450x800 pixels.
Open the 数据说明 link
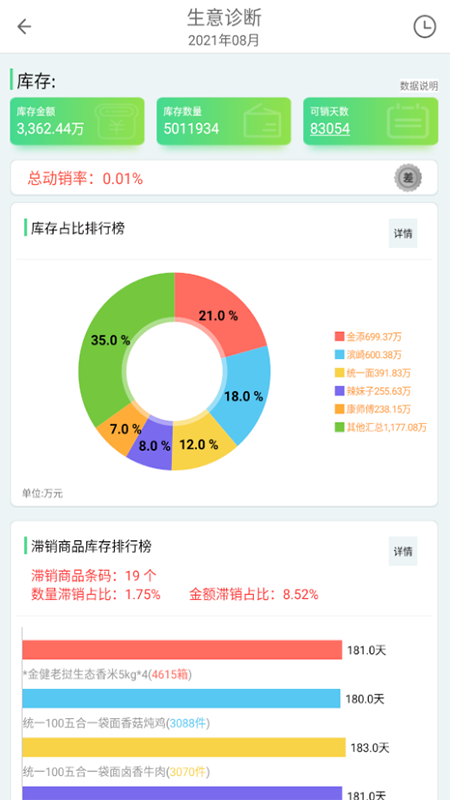click(x=418, y=86)
